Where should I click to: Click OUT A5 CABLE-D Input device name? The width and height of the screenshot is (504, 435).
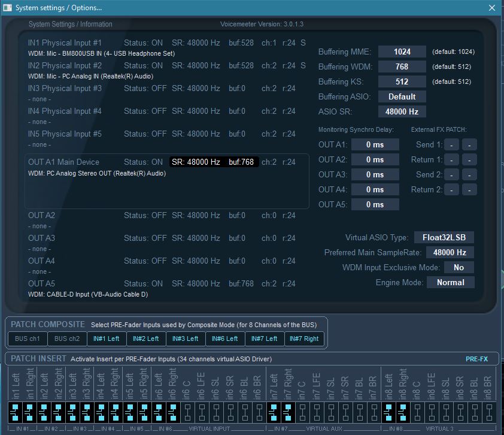tap(88, 294)
